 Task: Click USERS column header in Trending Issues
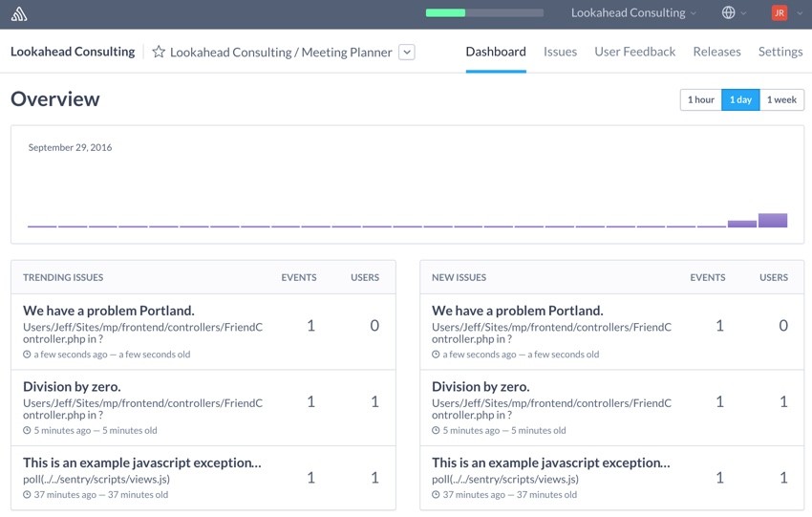[x=365, y=278]
